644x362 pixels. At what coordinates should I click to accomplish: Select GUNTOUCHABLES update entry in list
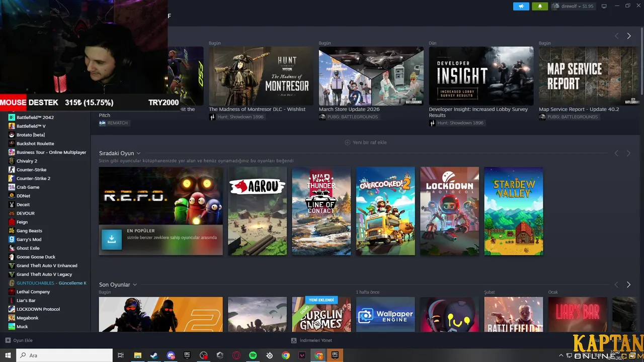tap(51, 283)
